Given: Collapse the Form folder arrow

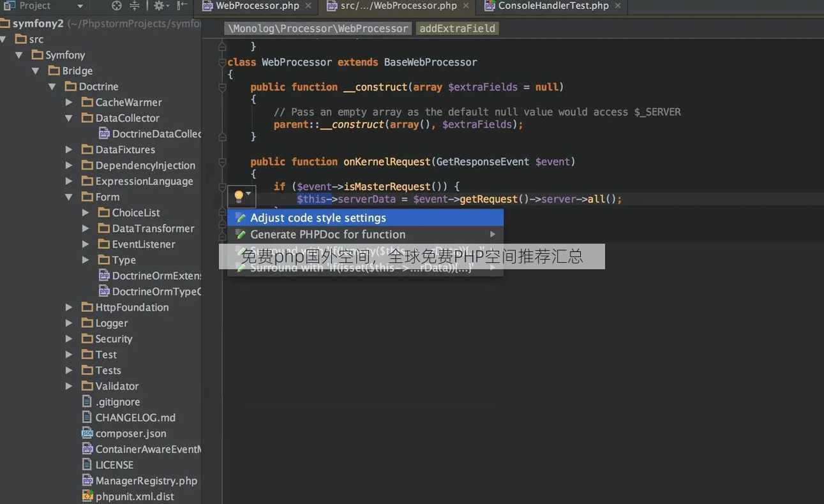Looking at the screenshot, I should 69,196.
